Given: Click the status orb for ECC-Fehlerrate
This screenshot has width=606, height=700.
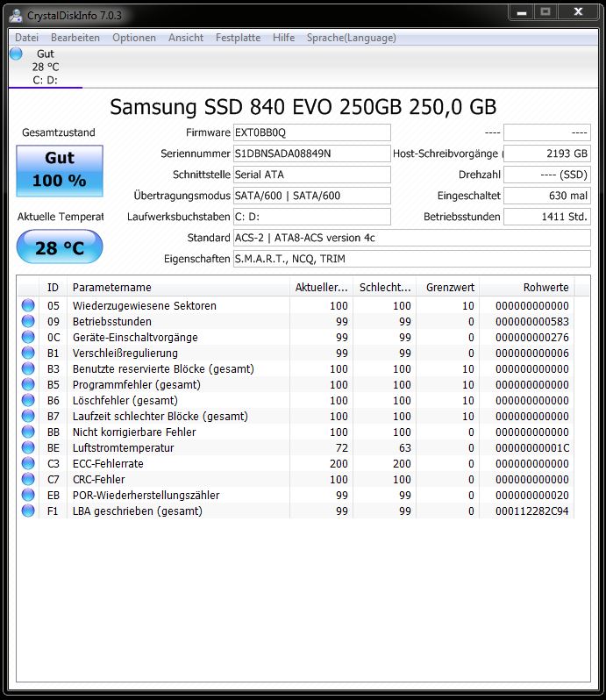Looking at the screenshot, I should (x=28, y=463).
